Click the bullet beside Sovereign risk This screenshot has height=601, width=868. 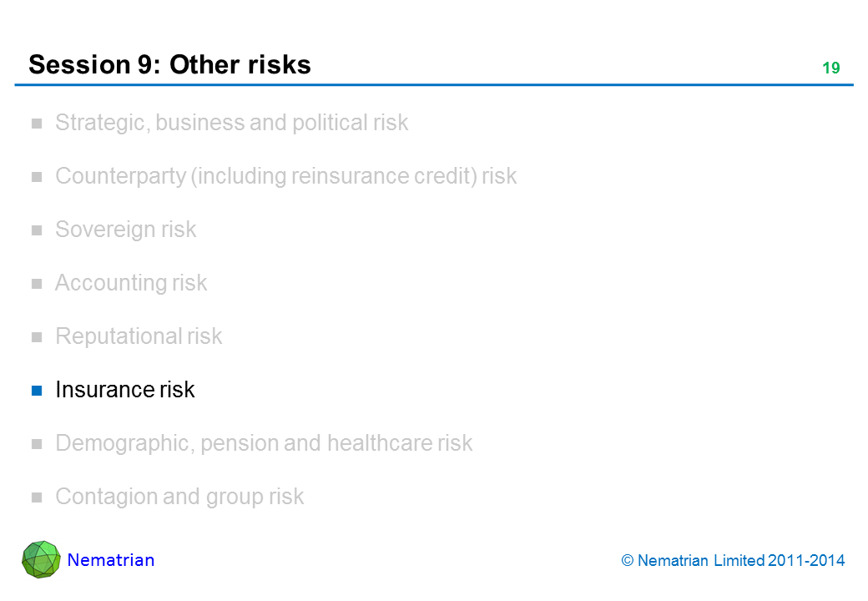[x=37, y=230]
